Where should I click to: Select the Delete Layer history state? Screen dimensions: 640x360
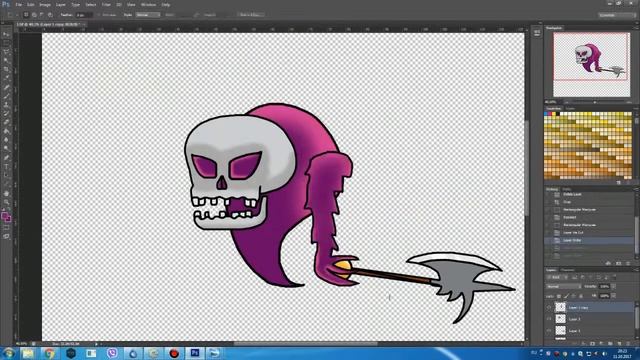pos(572,194)
